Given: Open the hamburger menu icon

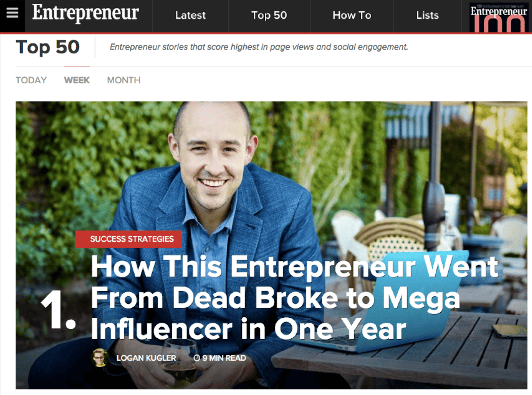Looking at the screenshot, I should [x=12, y=13].
